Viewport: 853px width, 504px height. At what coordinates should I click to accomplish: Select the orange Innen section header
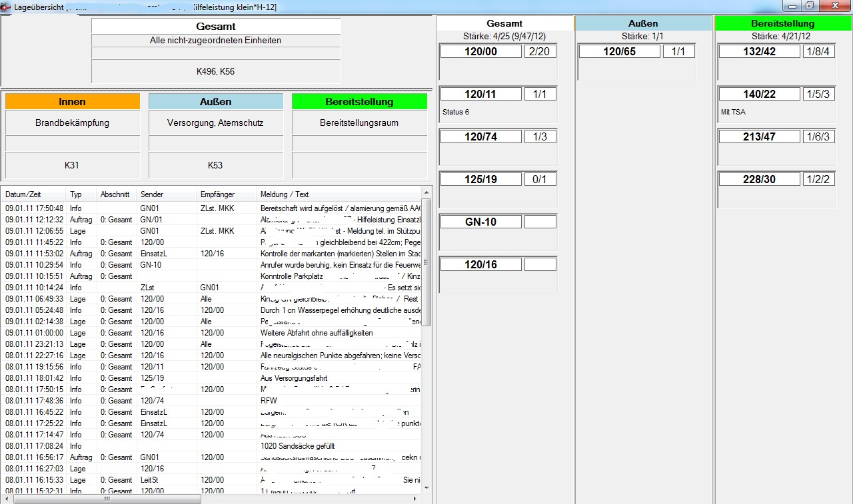click(73, 102)
